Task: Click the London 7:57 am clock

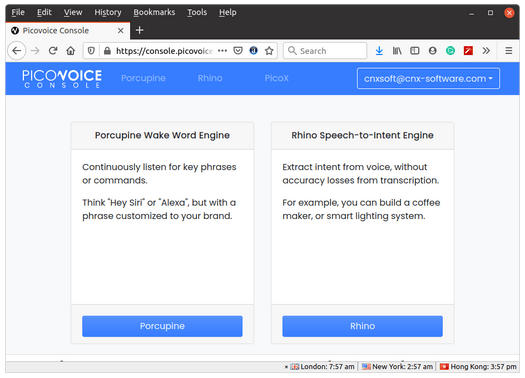Action: (322, 367)
